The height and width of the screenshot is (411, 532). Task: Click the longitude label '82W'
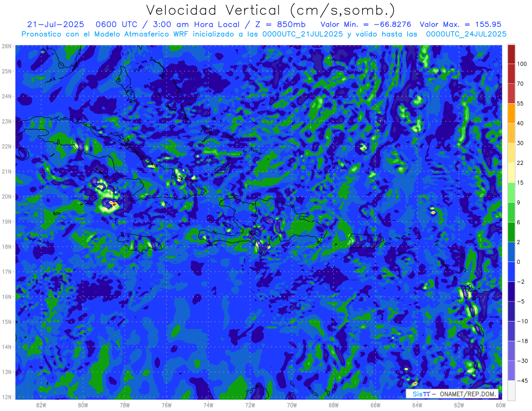41,405
